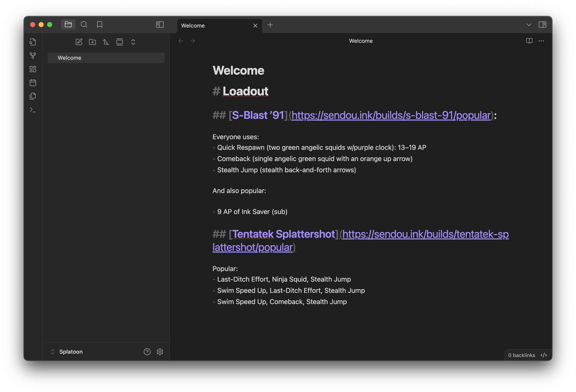Toggle the right sidebar panel
576x392 pixels.
point(542,25)
